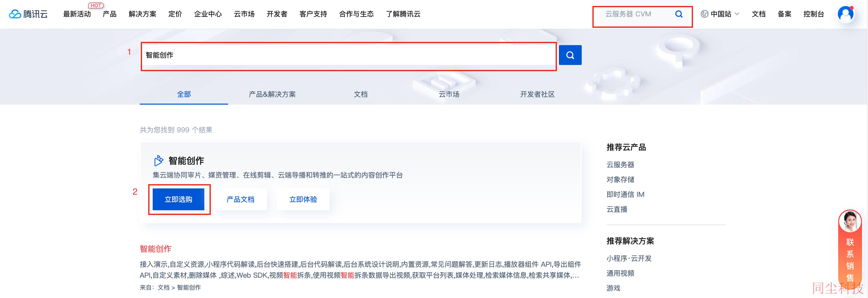Click the main search field containing 智能创作
Image resolution: width=868 pixels, height=298 pixels.
tap(349, 55)
